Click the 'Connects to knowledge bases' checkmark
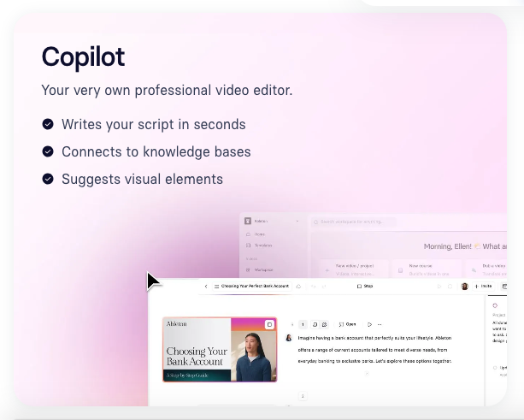Viewport: 524px width, 420px height. tap(48, 151)
